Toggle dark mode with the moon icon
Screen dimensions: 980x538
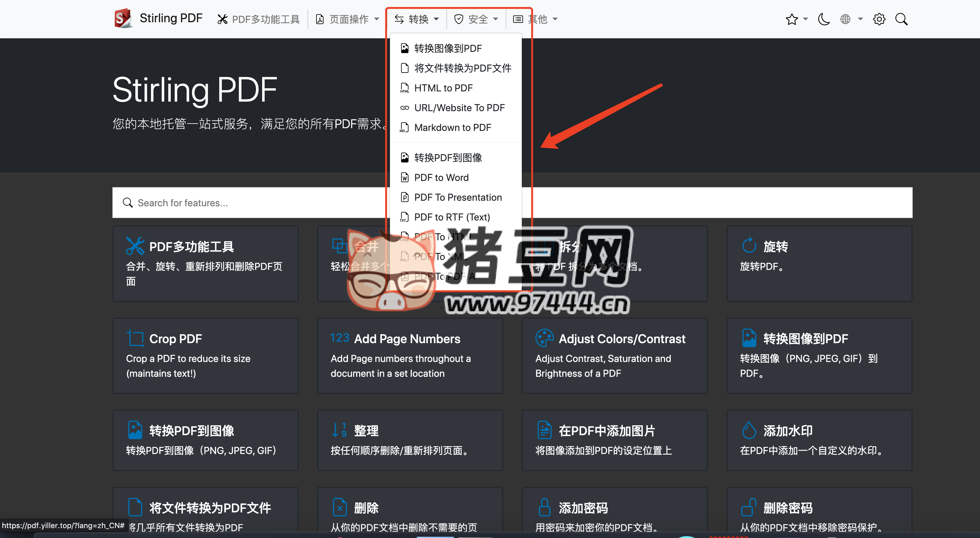coord(823,19)
